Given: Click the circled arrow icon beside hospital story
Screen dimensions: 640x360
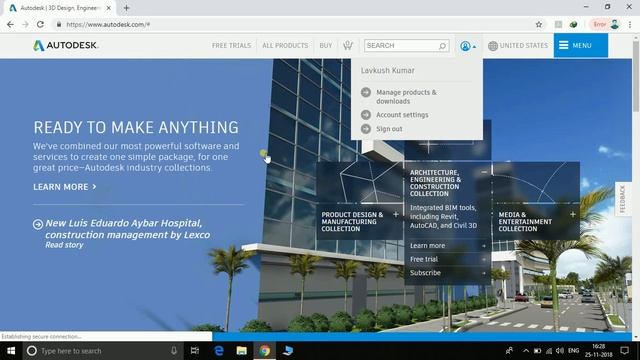Looking at the screenshot, I should 38,224.
